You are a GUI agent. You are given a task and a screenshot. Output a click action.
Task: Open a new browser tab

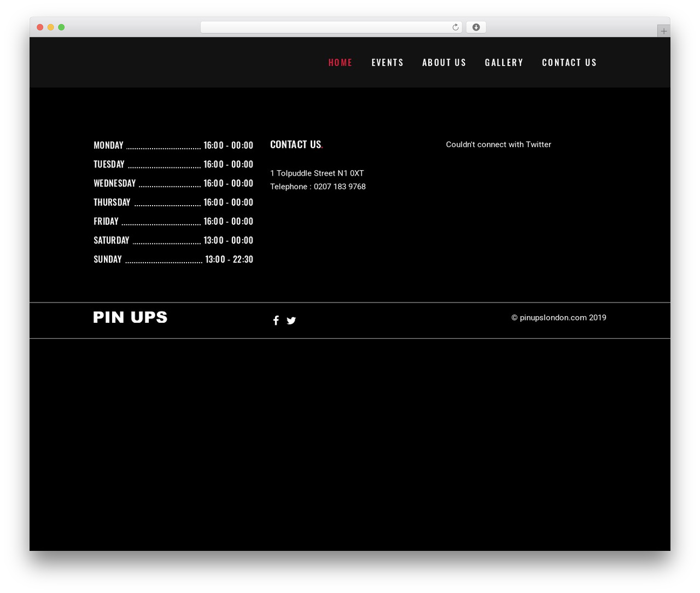663,31
